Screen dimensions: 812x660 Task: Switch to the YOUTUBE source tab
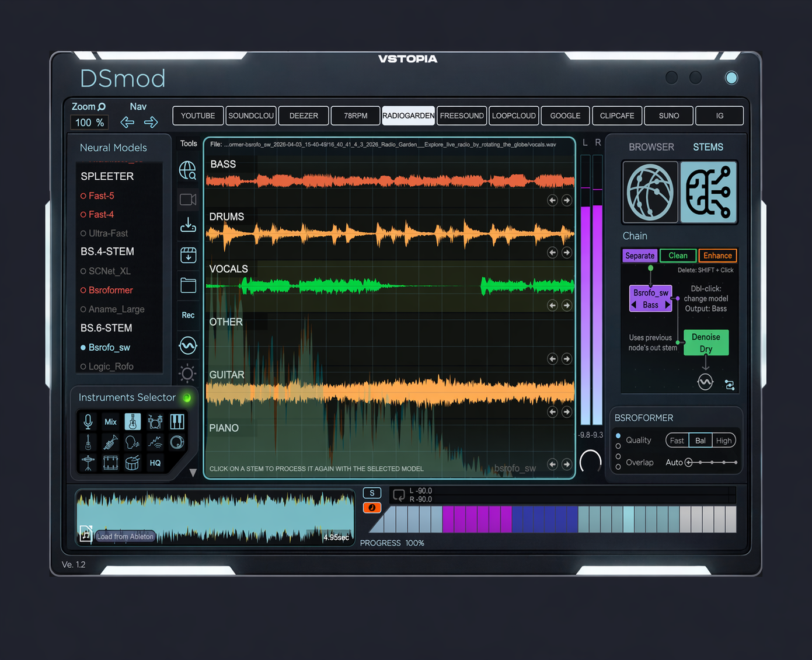pyautogui.click(x=198, y=116)
